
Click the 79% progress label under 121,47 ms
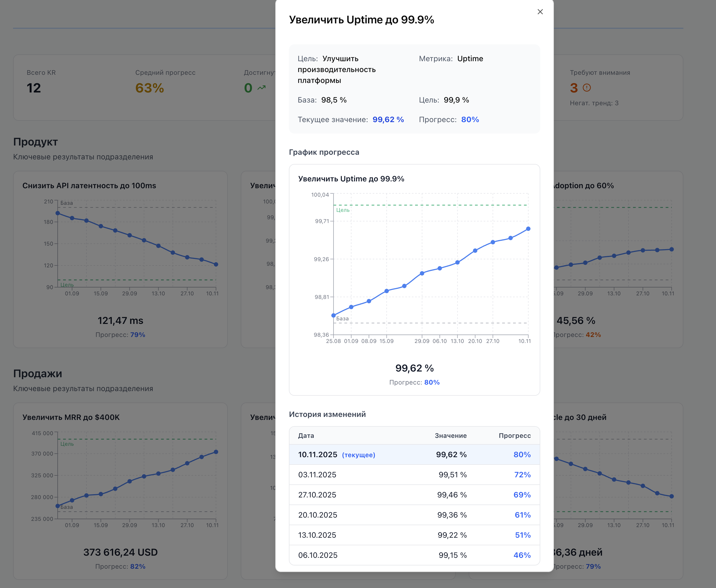(x=137, y=335)
